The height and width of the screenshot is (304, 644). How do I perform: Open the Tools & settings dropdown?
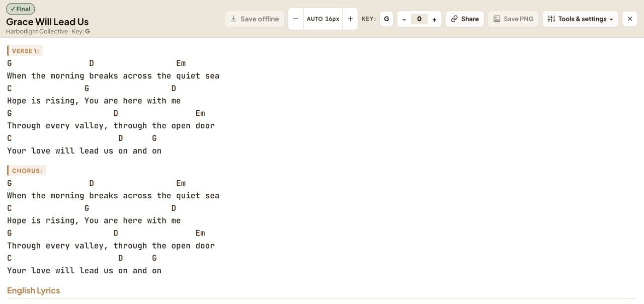(581, 19)
